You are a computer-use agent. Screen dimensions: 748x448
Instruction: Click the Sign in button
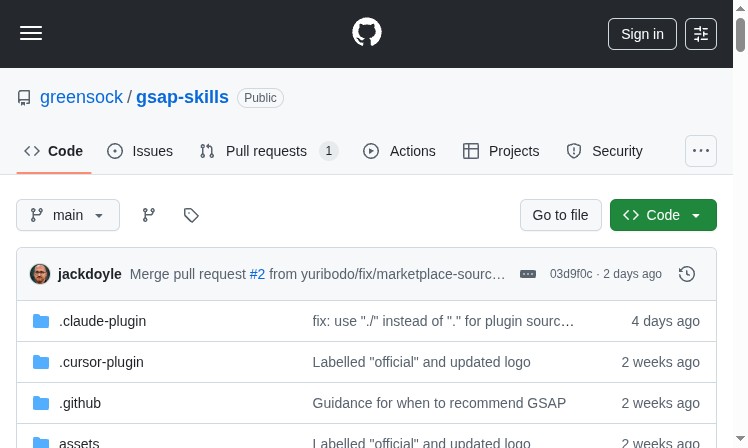[x=642, y=34]
